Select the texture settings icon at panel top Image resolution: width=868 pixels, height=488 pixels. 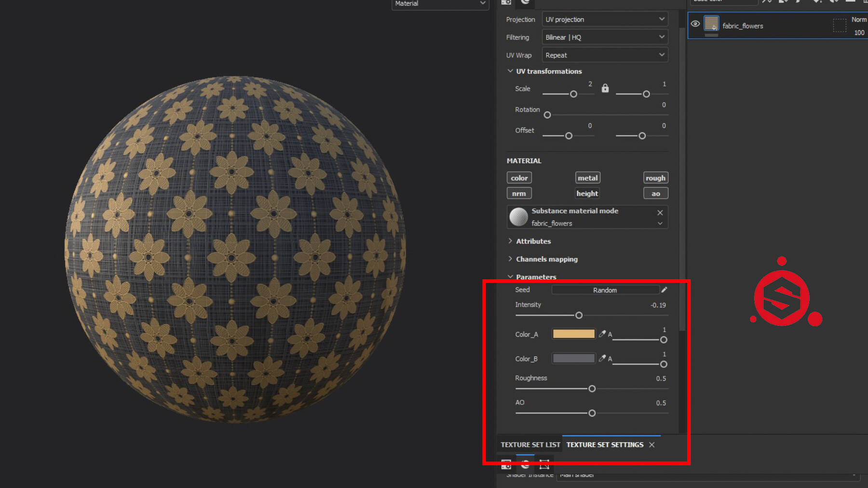(506, 3)
